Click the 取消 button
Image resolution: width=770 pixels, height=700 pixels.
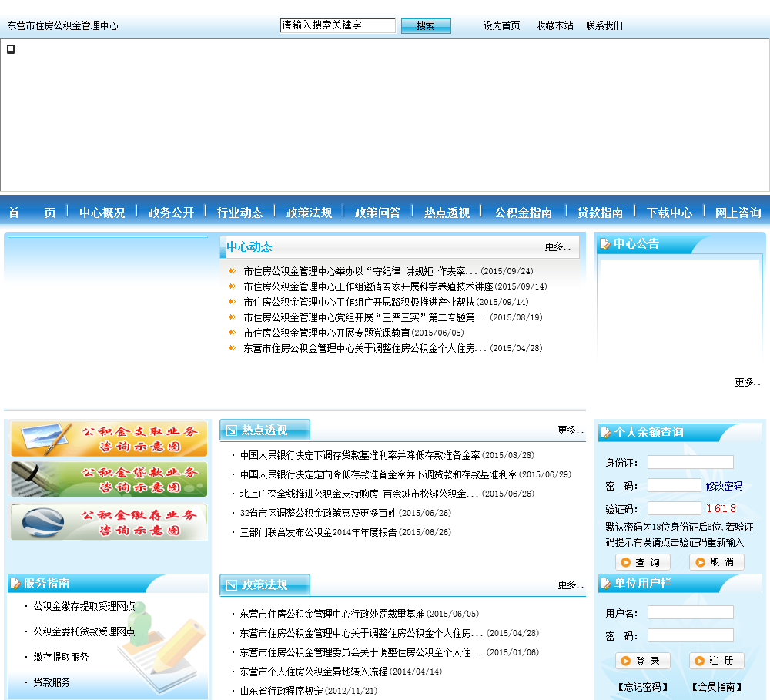[x=716, y=562]
